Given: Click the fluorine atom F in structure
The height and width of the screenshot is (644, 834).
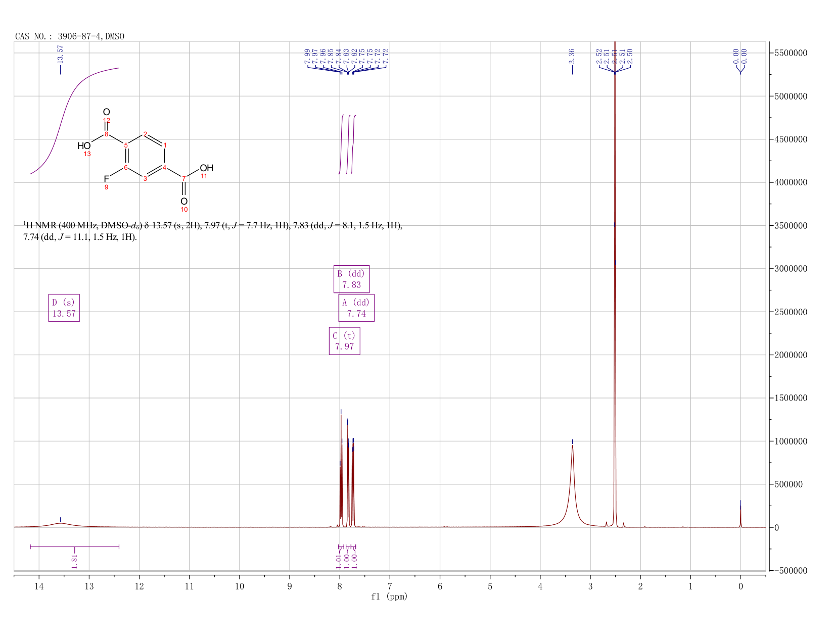Looking at the screenshot, I should tap(106, 179).
